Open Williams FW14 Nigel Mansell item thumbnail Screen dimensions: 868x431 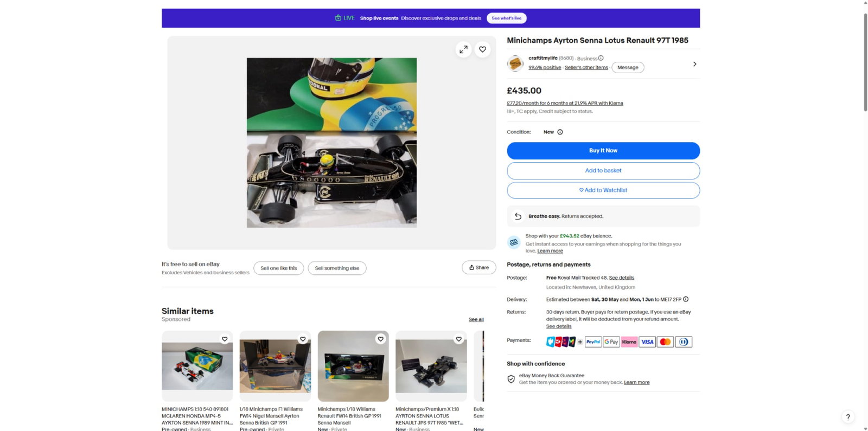(276, 366)
